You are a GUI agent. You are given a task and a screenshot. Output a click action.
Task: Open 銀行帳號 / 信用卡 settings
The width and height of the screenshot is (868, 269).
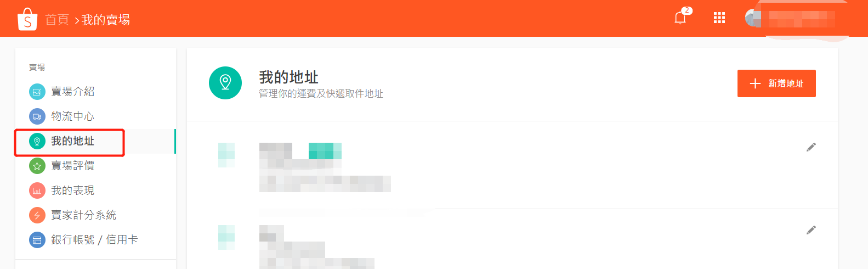[x=95, y=240]
